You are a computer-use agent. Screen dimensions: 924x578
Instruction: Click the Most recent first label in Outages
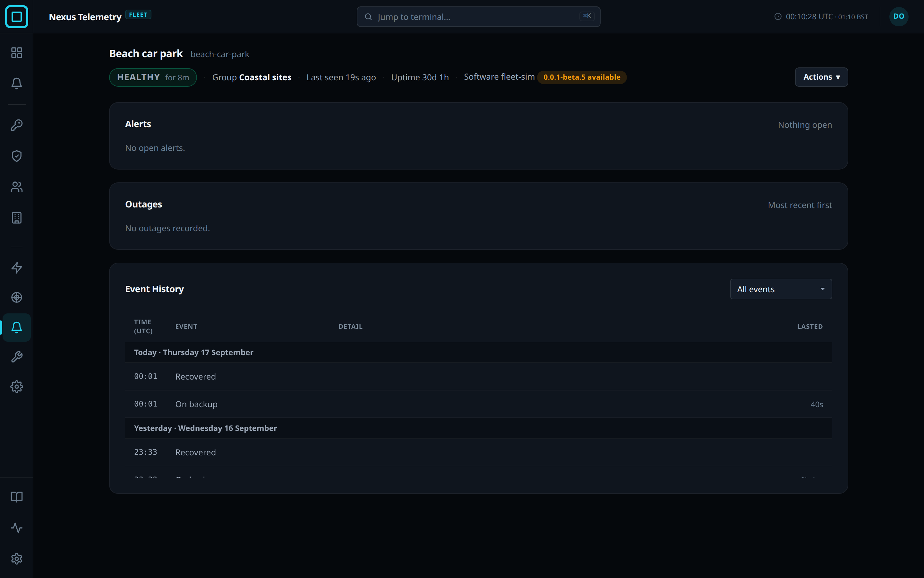(800, 205)
